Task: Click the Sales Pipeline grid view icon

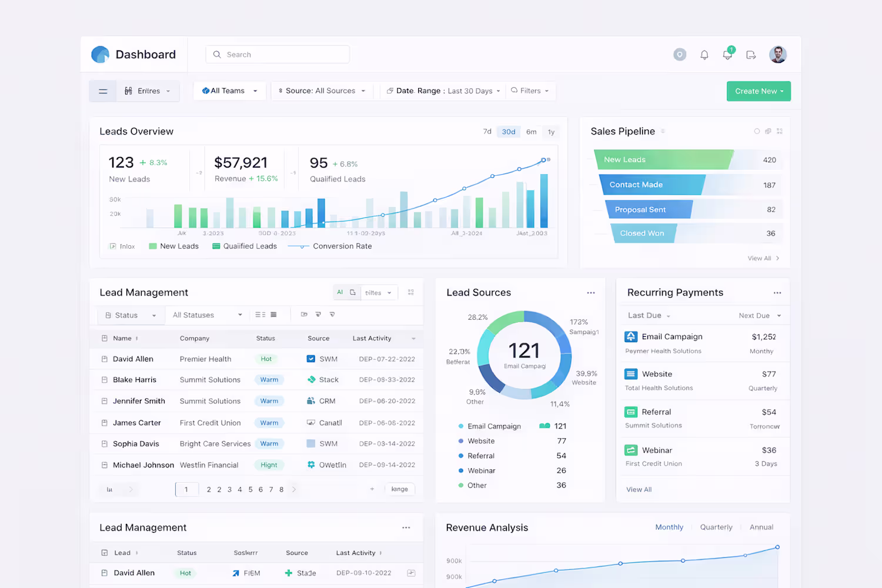Action: click(780, 131)
